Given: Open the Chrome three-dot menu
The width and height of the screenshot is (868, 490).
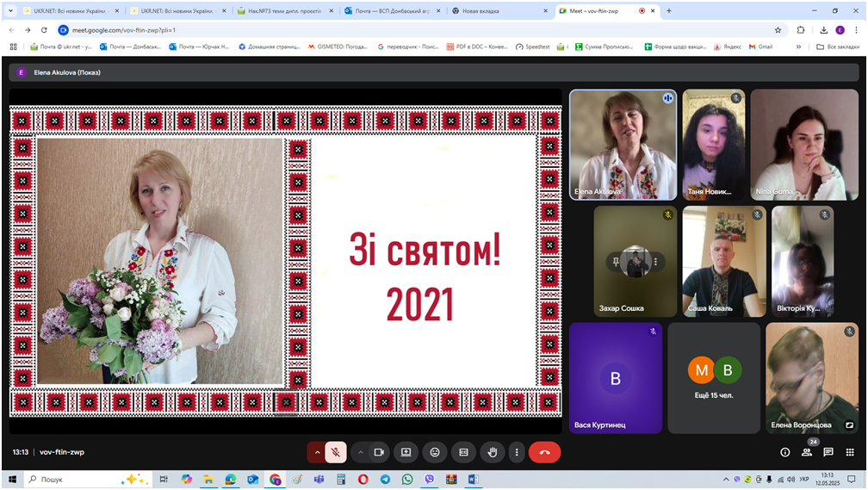Looking at the screenshot, I should [856, 30].
